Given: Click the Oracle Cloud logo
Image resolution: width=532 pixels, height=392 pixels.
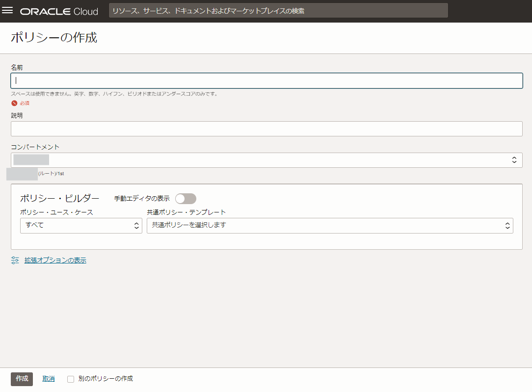Looking at the screenshot, I should click(59, 12).
